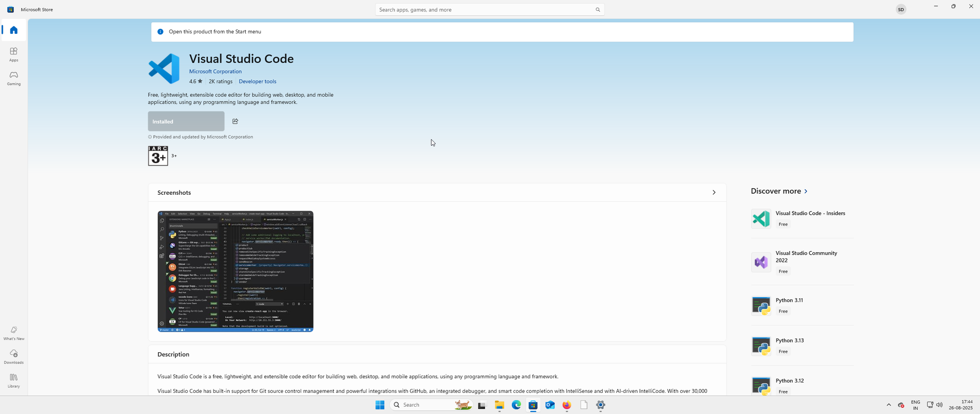Open Outlook from the taskbar
980x414 pixels.
click(x=550, y=405)
